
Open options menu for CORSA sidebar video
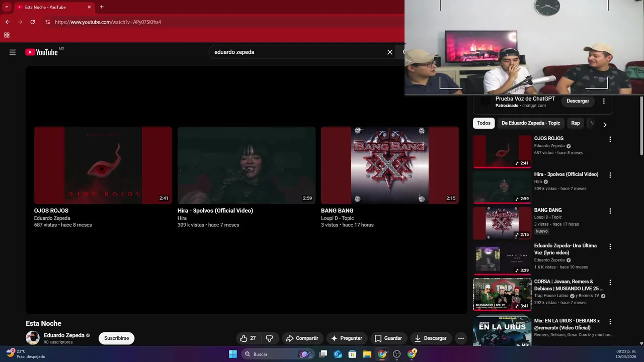[x=610, y=283]
